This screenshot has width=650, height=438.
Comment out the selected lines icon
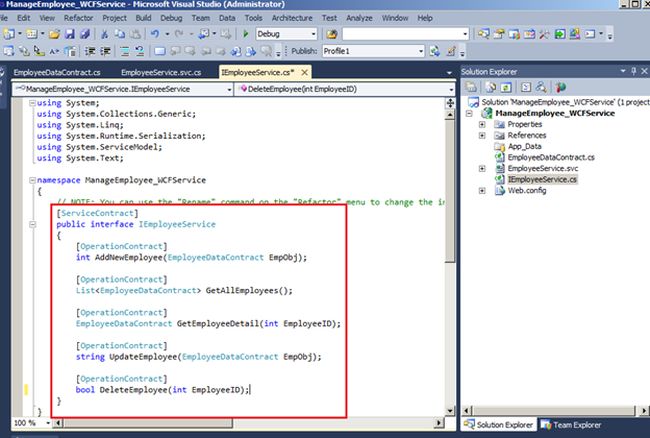click(x=124, y=51)
